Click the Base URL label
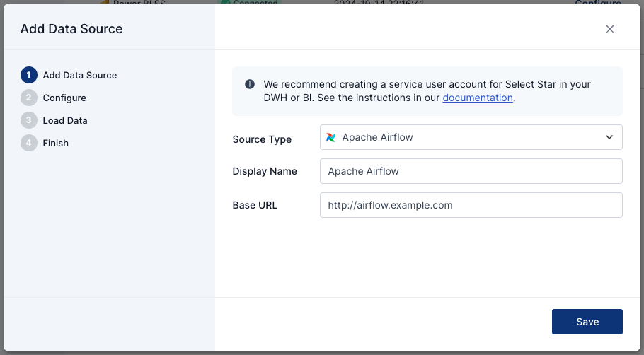Image resolution: width=644 pixels, height=355 pixels. [255, 205]
